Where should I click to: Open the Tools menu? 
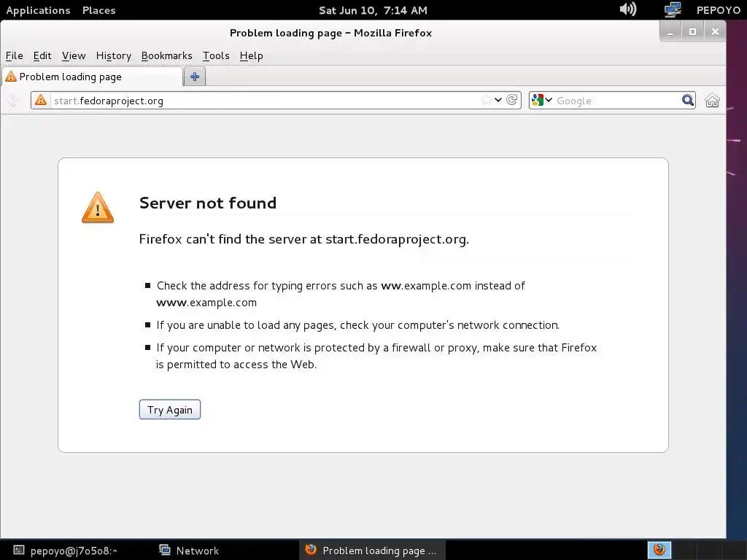tap(216, 55)
